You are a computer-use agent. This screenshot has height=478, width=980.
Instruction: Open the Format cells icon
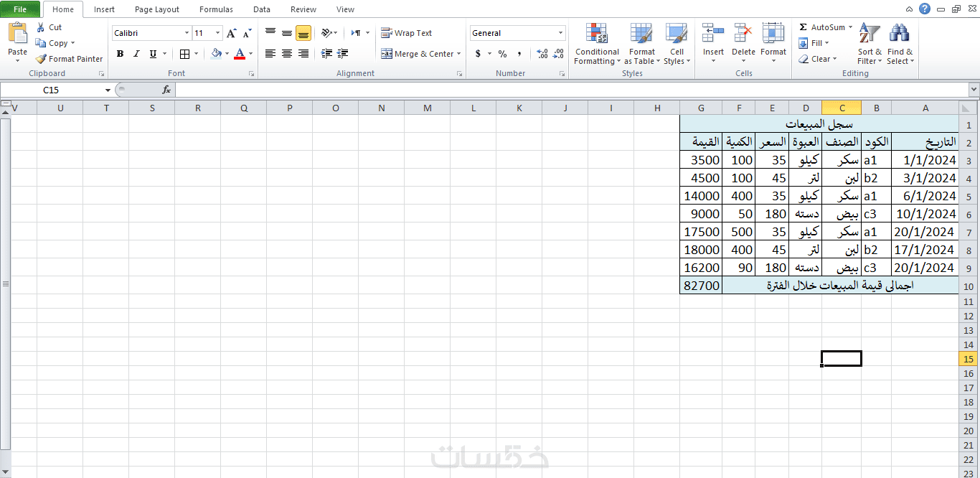[x=773, y=34]
